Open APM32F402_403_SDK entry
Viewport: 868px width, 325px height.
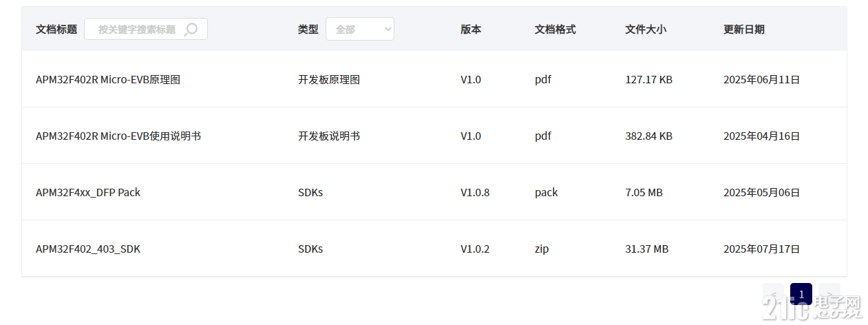coord(88,249)
